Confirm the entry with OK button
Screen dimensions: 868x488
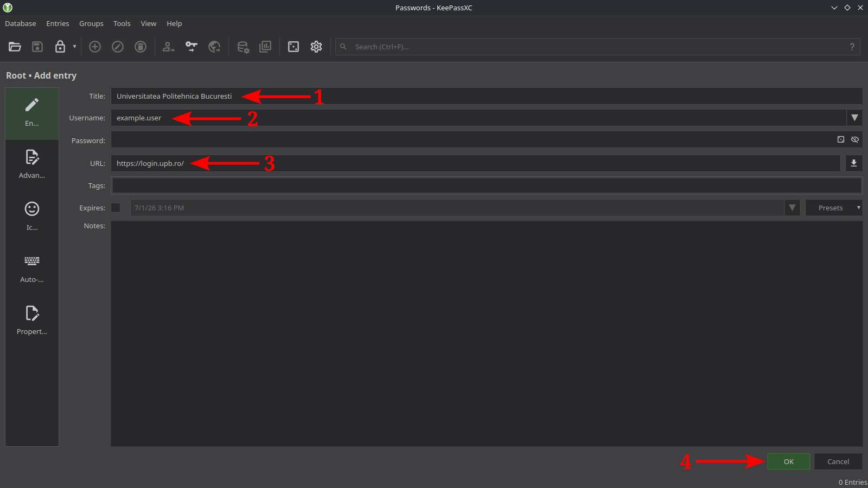[x=789, y=461]
